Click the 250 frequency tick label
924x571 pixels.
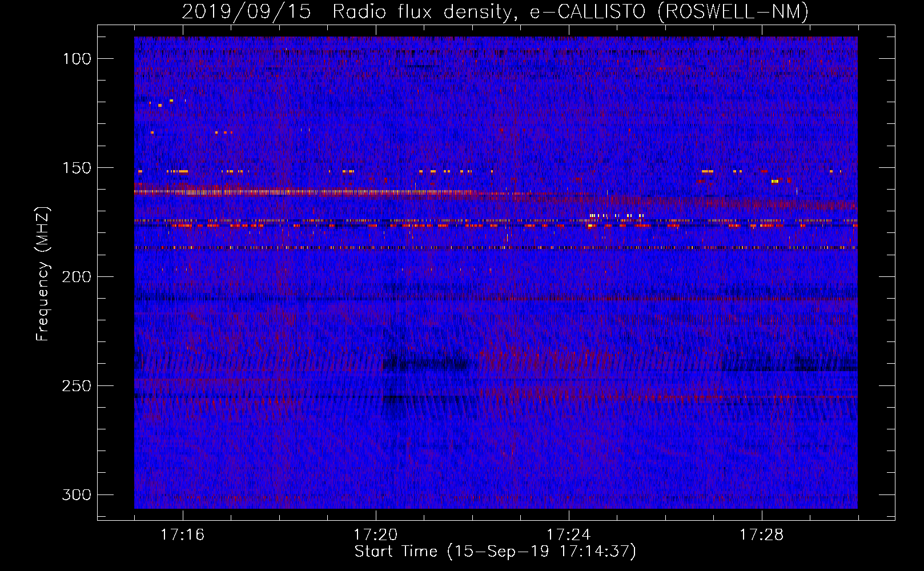point(77,386)
